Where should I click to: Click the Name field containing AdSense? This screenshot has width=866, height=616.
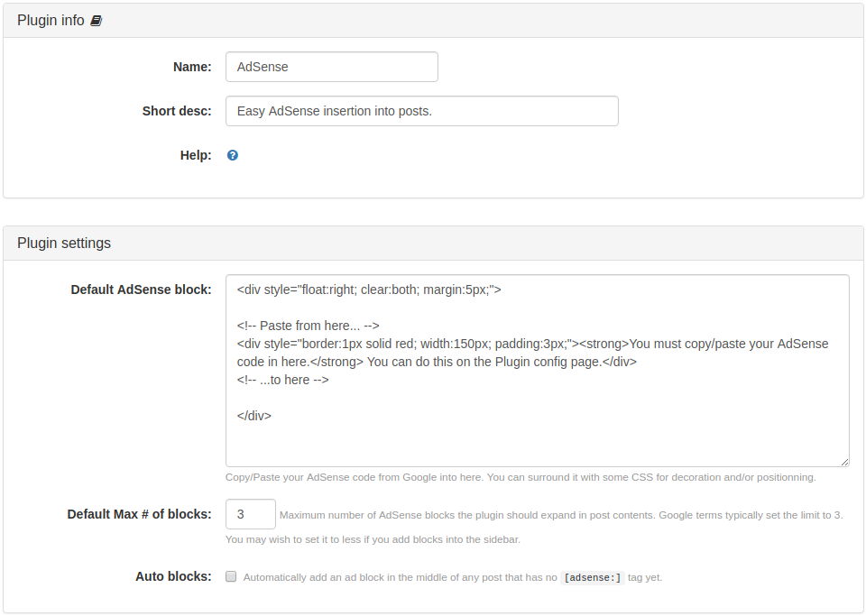332,67
